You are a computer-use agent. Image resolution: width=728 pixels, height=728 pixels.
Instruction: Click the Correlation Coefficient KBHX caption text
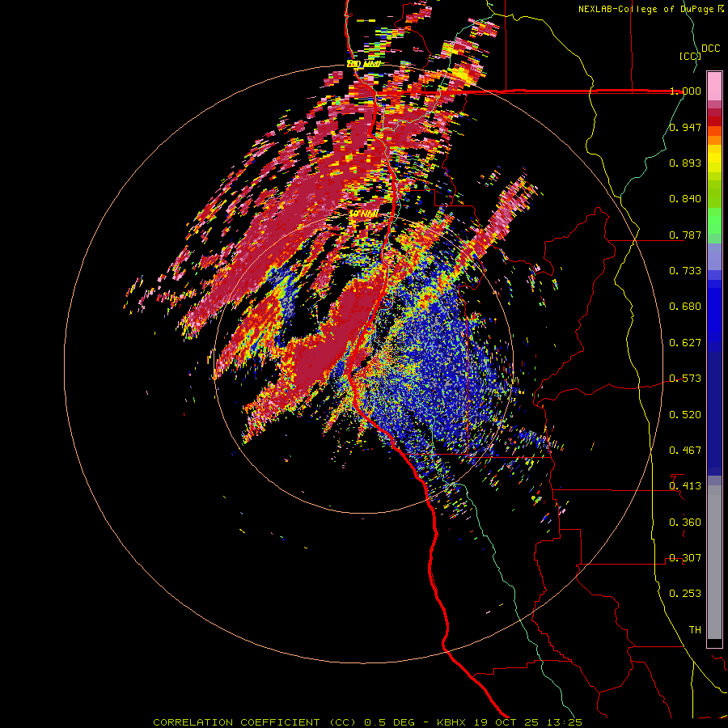tap(367, 722)
